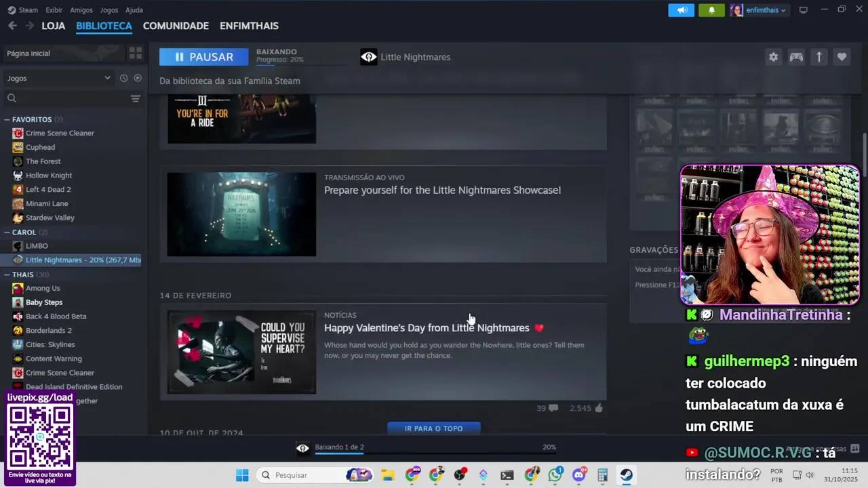868x488 pixels.
Task: Select Content Warning
Action: (54, 359)
